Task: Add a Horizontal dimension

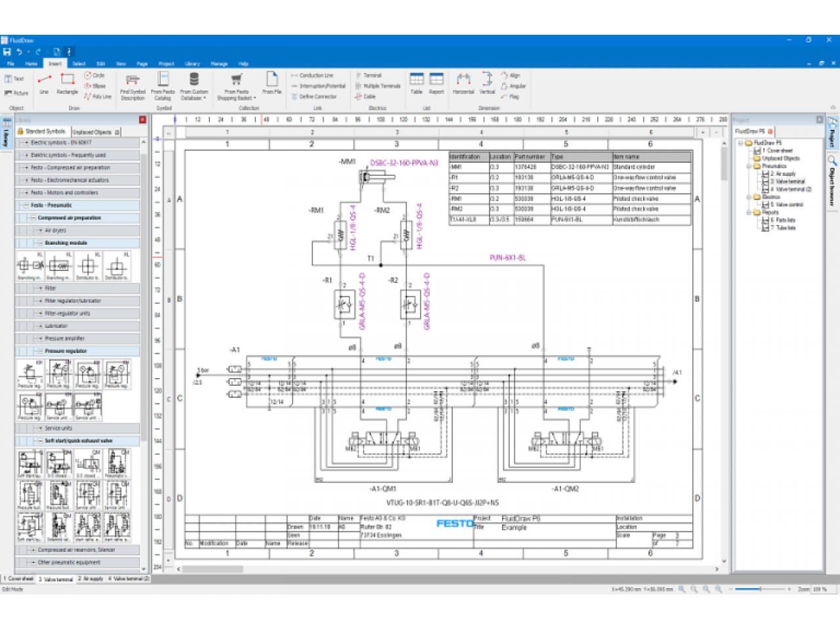Action: pyautogui.click(x=463, y=84)
